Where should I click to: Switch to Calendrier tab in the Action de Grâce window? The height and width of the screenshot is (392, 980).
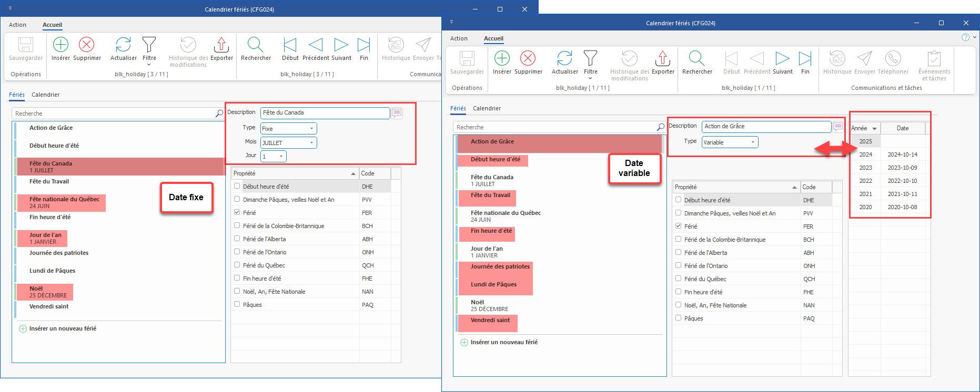pyautogui.click(x=487, y=108)
